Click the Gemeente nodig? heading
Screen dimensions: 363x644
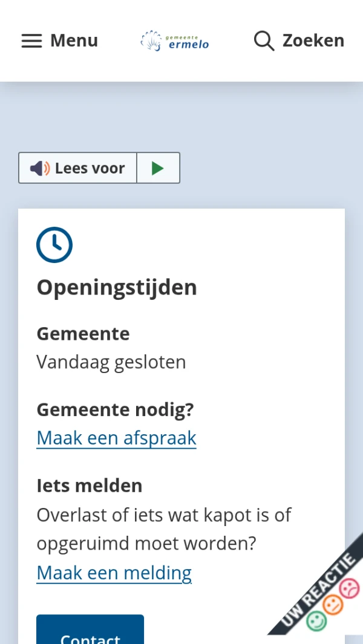[115, 410]
